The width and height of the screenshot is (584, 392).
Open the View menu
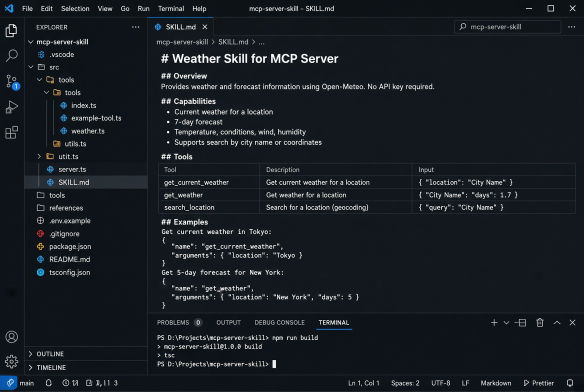pyautogui.click(x=105, y=8)
